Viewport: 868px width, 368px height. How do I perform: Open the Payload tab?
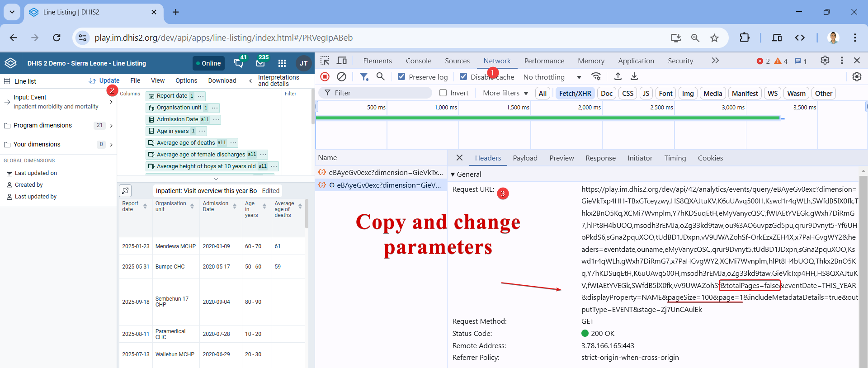(x=525, y=158)
